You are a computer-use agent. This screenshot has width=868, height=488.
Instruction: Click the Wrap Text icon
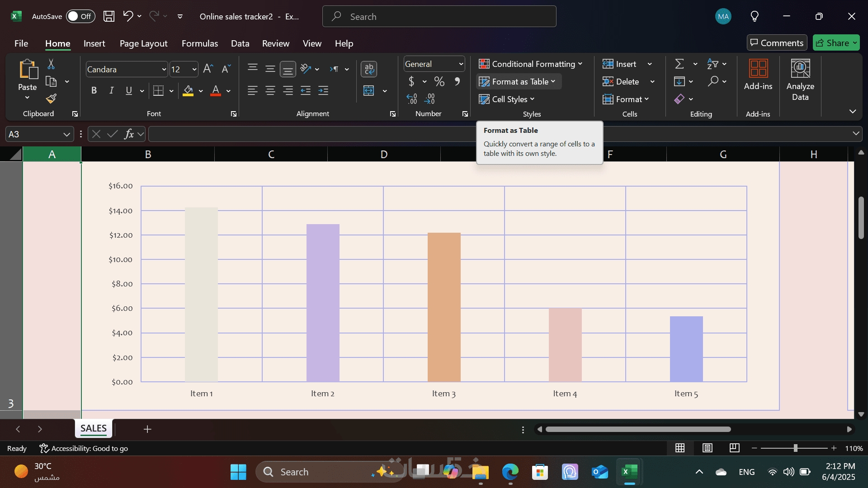(369, 69)
